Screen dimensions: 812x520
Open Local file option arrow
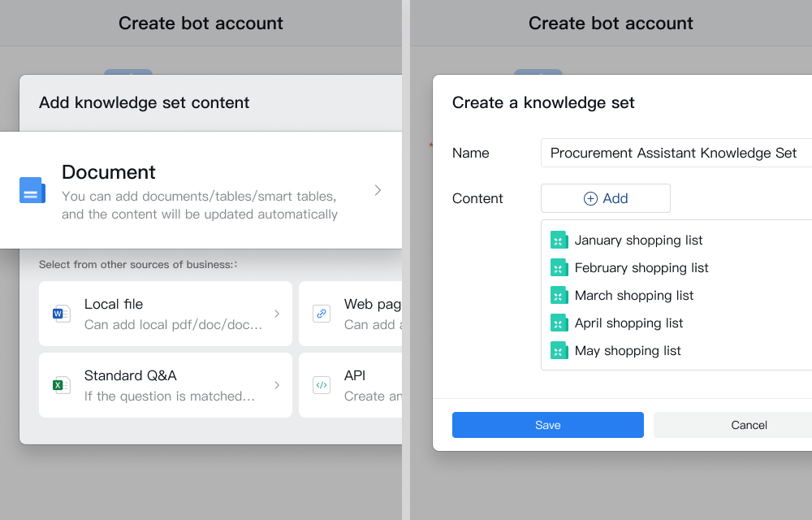click(277, 314)
